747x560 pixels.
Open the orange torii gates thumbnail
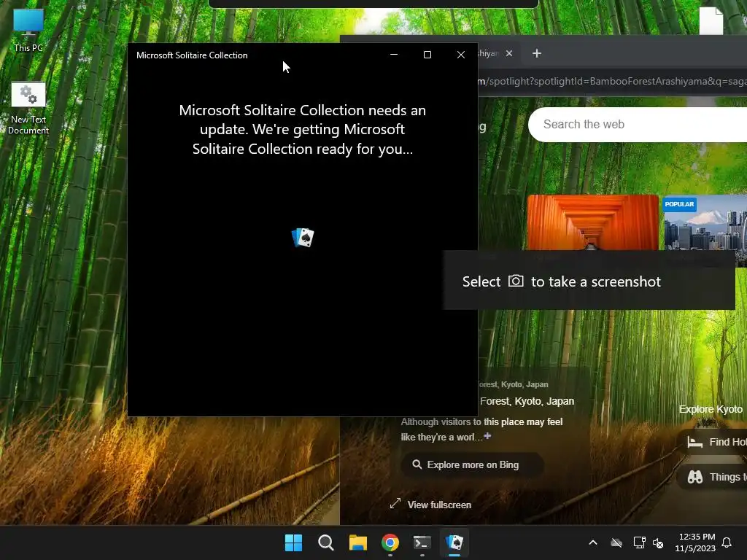click(592, 222)
